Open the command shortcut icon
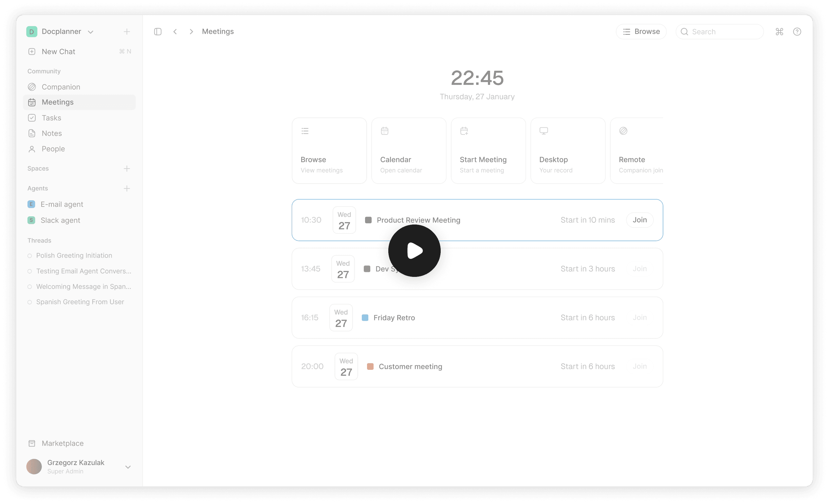The width and height of the screenshot is (829, 504). (779, 32)
